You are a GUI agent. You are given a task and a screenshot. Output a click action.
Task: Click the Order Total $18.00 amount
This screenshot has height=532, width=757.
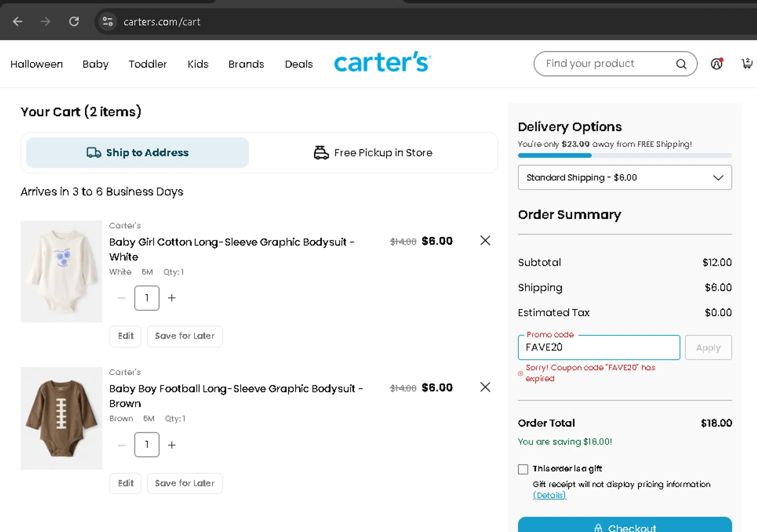pos(717,423)
